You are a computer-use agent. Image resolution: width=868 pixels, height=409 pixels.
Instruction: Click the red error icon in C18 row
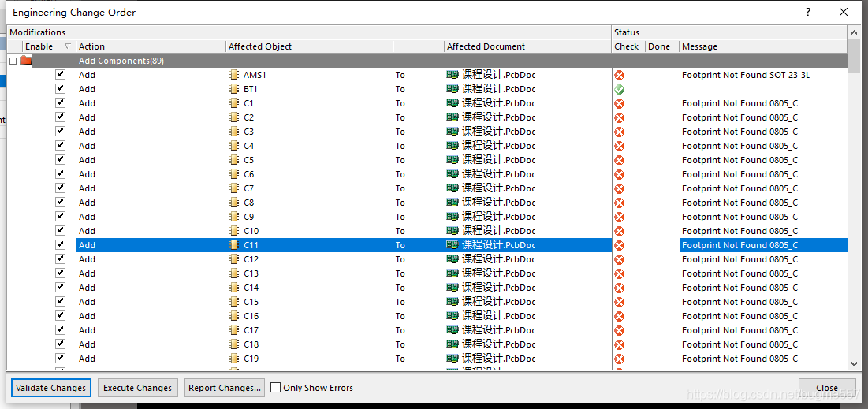620,344
